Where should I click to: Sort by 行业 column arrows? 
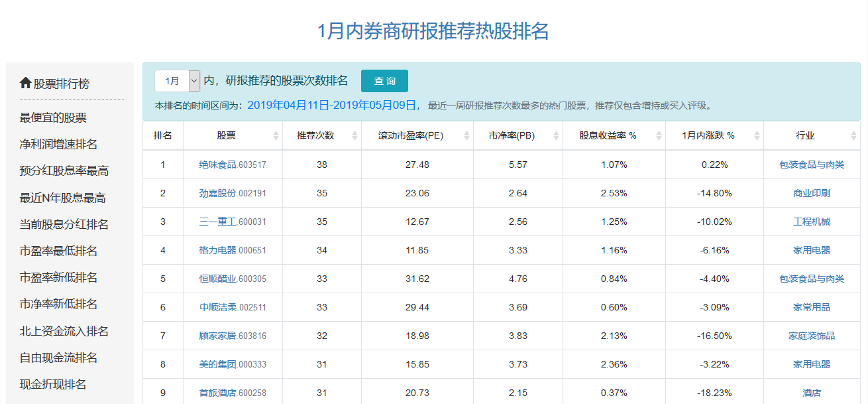tap(853, 135)
